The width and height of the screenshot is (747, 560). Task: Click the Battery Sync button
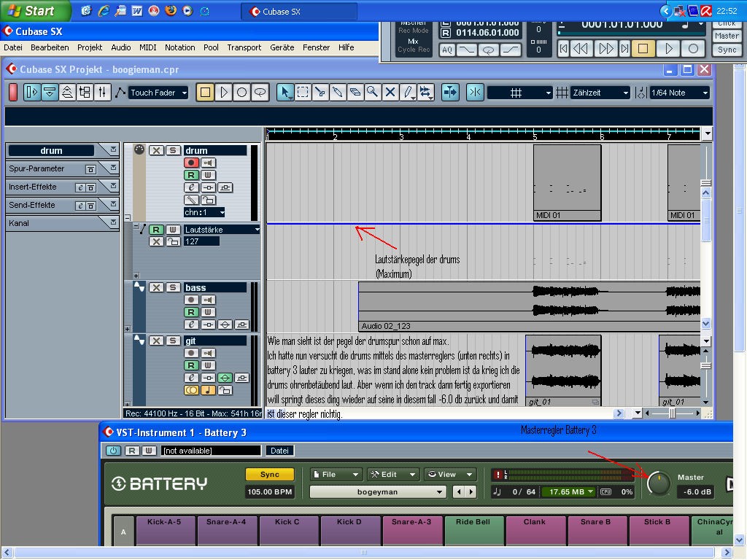pos(270,474)
